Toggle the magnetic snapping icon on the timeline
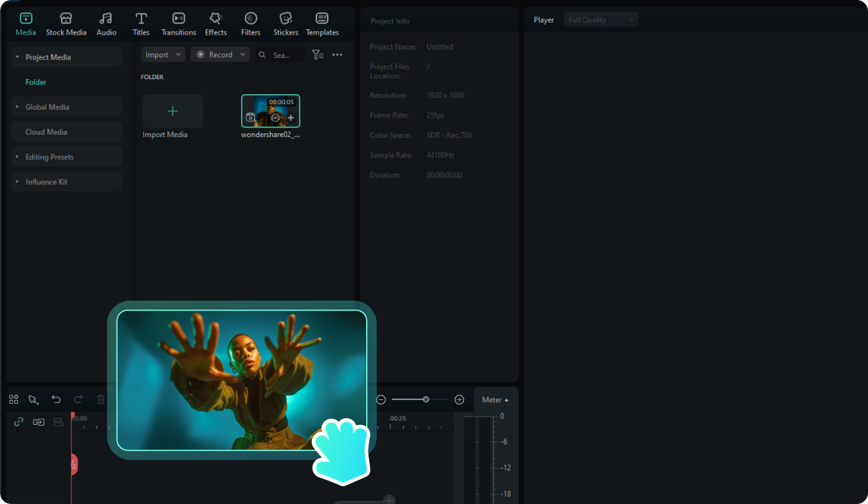Image resolution: width=868 pixels, height=504 pixels. [58, 422]
